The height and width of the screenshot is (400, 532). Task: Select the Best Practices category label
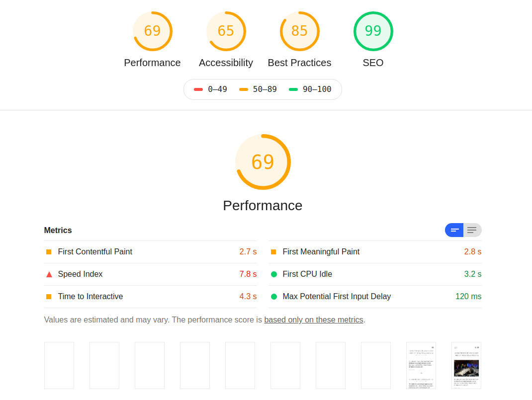pyautogui.click(x=299, y=63)
